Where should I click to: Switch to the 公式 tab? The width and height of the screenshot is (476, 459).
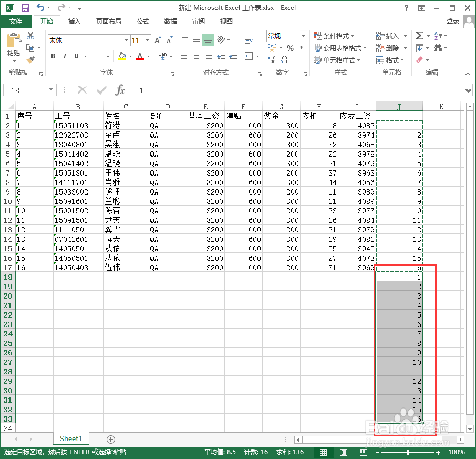coord(143,21)
